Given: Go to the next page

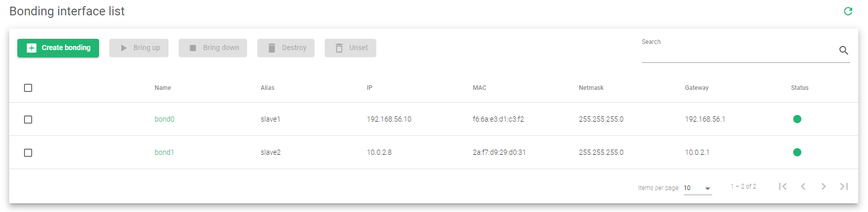Looking at the screenshot, I should pos(824,186).
